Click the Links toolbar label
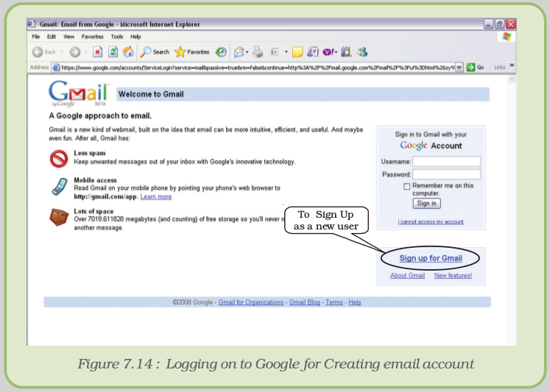 click(499, 67)
